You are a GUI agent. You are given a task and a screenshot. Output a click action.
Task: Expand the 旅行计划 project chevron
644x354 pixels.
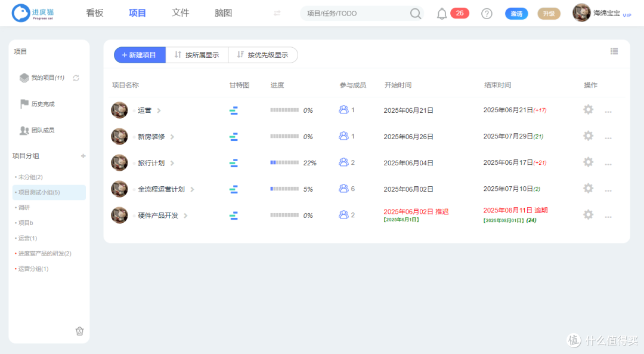172,163
